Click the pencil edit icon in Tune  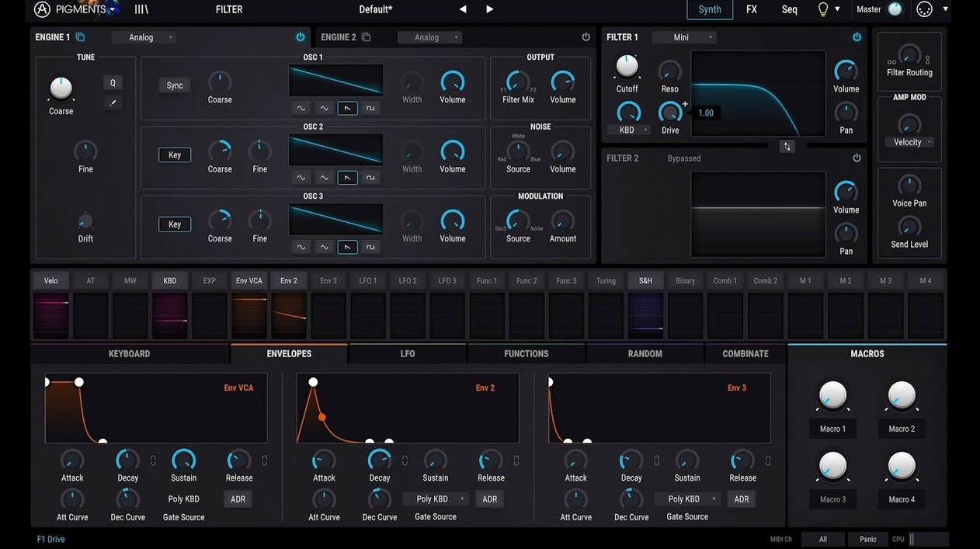(113, 103)
